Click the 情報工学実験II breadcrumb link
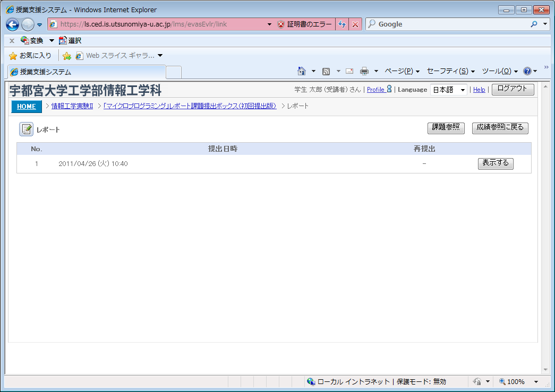 coord(72,106)
